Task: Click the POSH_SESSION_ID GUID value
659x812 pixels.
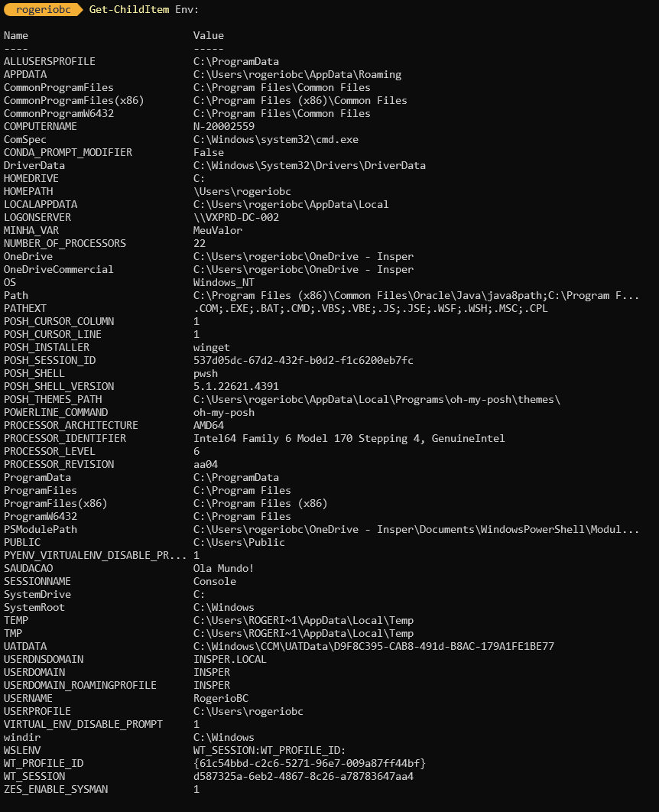Action: 304,360
